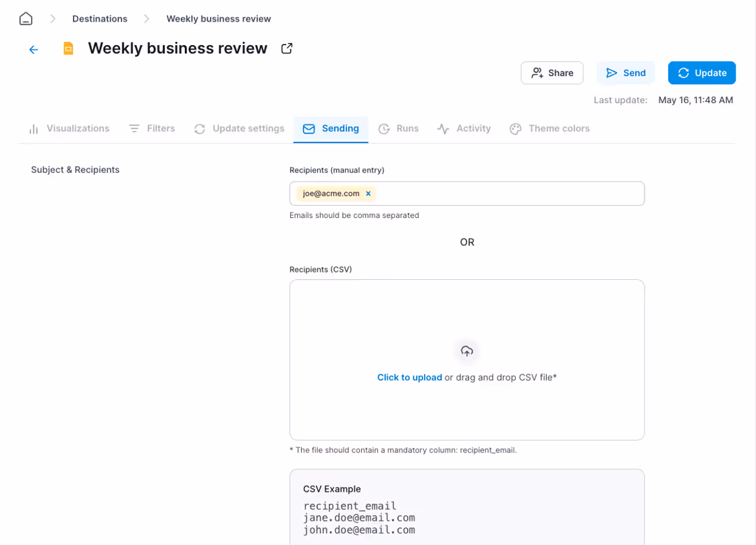The height and width of the screenshot is (545, 756).
Task: Click the Activity waveform icon
Action: pyautogui.click(x=442, y=128)
